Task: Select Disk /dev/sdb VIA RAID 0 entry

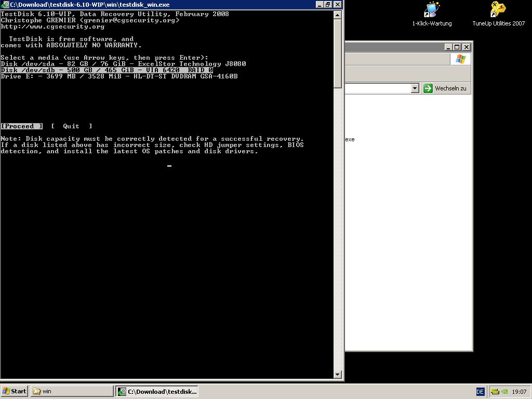Action: click(x=107, y=70)
